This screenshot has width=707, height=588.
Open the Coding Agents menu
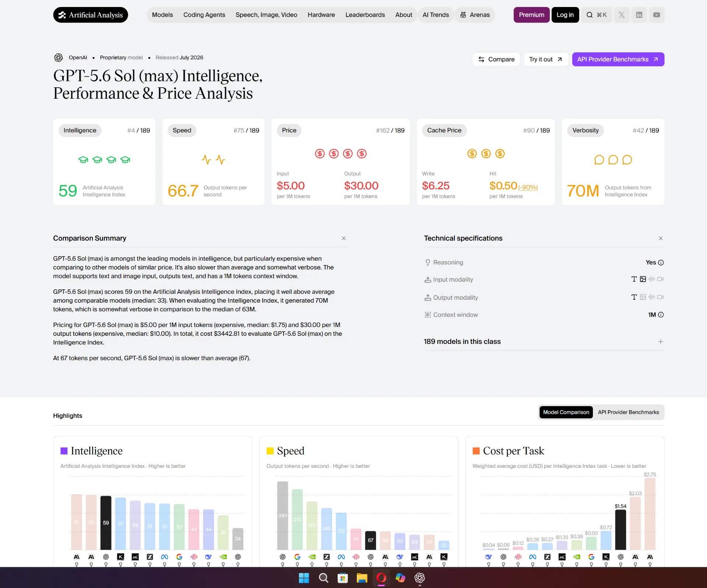pos(204,15)
